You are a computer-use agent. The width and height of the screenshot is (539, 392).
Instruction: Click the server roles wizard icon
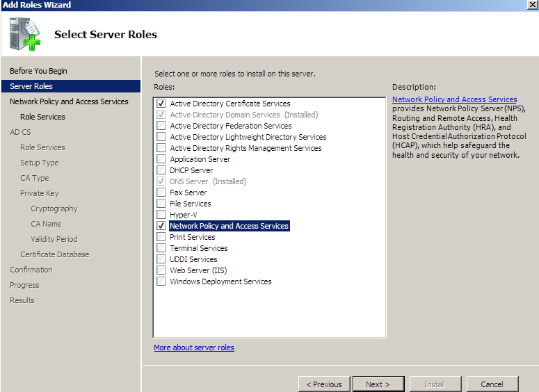pyautogui.click(x=25, y=34)
